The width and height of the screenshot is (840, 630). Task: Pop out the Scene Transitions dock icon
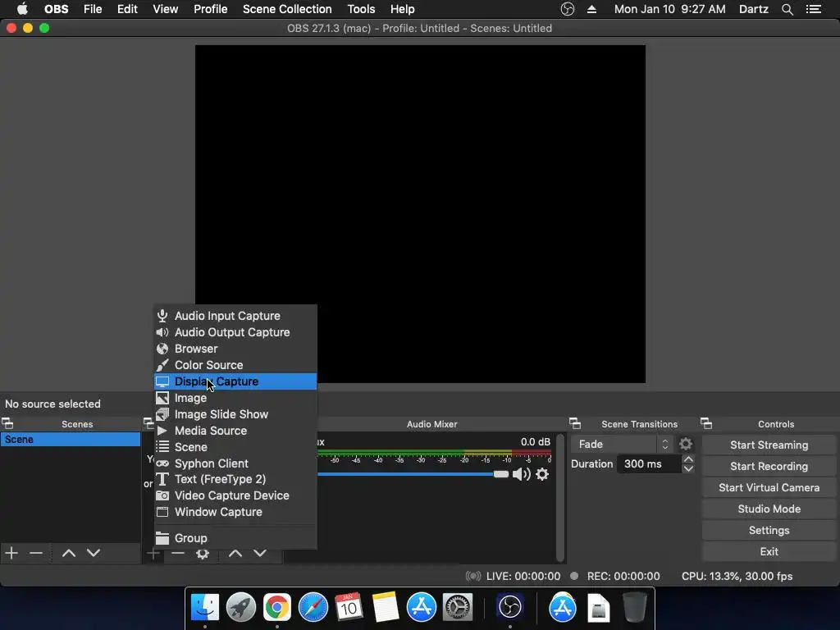point(575,424)
